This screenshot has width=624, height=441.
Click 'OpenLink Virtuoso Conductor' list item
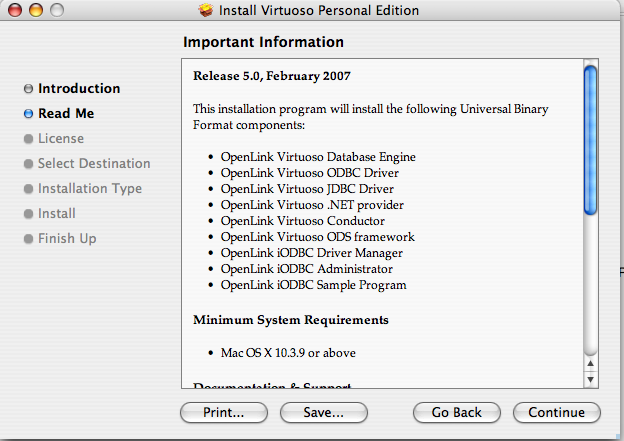tap(303, 220)
